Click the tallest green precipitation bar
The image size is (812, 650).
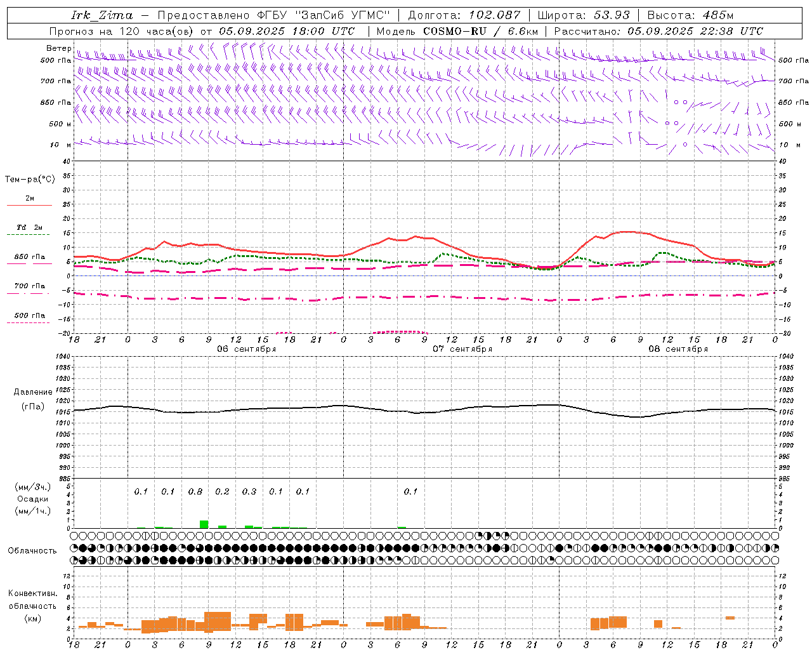[x=204, y=524]
